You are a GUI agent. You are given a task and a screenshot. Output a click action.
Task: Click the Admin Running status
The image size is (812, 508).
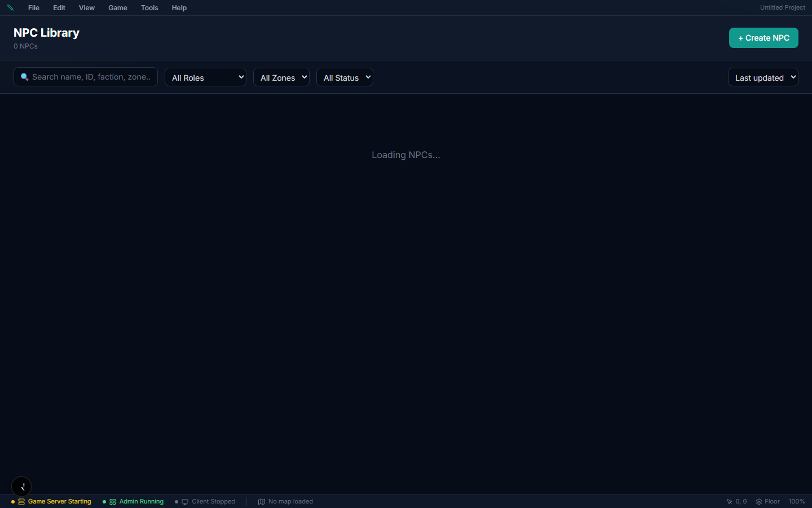coord(142,501)
